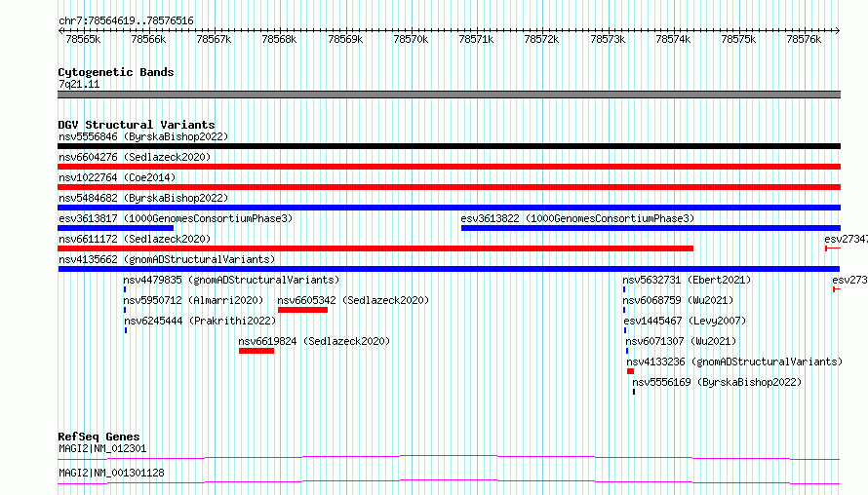This screenshot has width=868, height=495.
Task: Click the esv3613817 1000Genomes label
Action: (x=176, y=218)
